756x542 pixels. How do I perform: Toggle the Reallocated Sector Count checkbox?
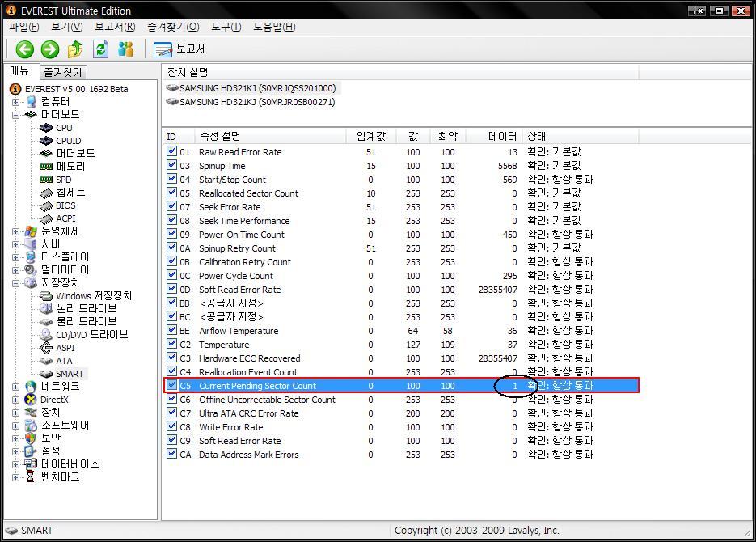coord(171,193)
